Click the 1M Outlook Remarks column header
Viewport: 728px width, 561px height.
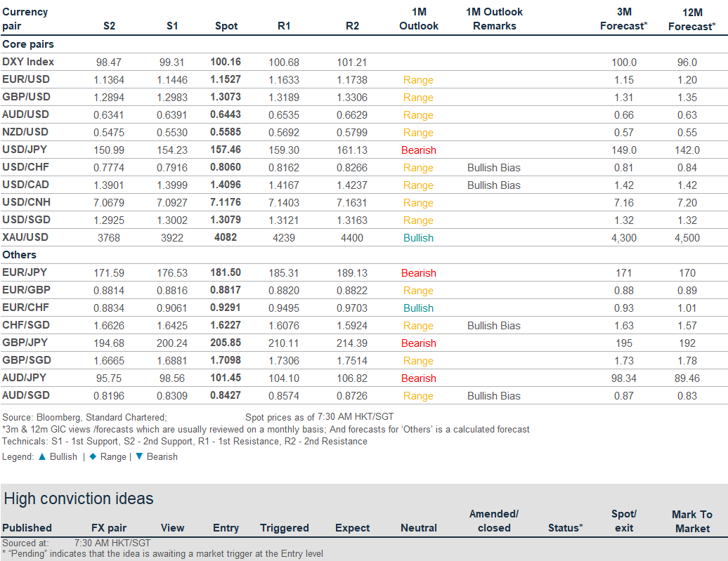[x=494, y=19]
